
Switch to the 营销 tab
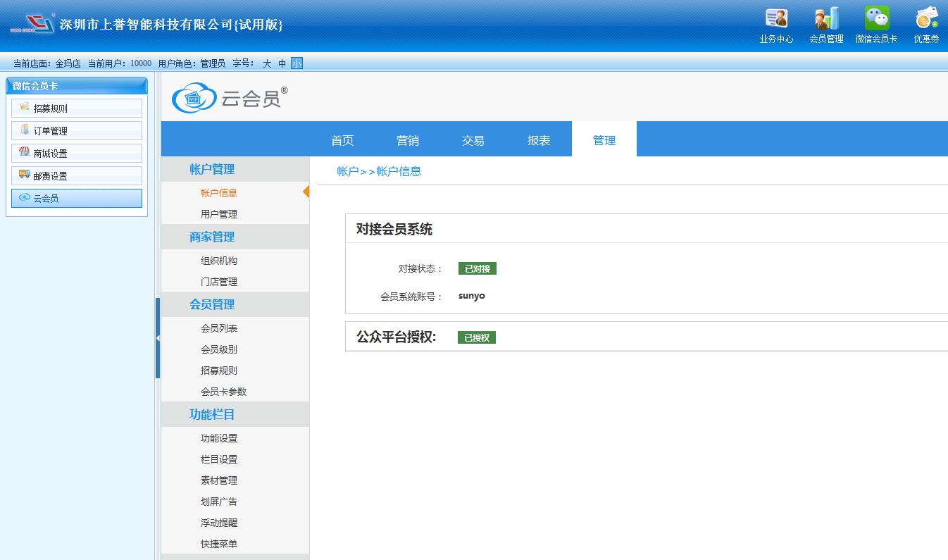coord(408,140)
